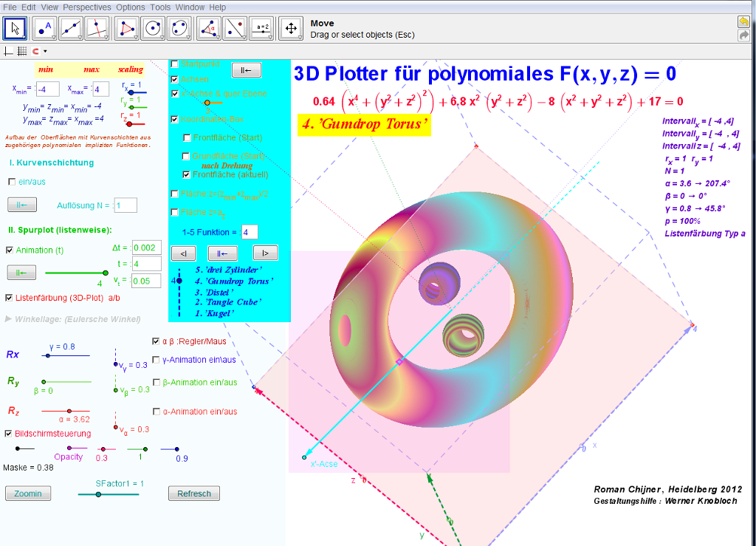Open the point capturing dropdown arrow
Image resolution: width=756 pixels, height=546 pixels.
click(45, 52)
